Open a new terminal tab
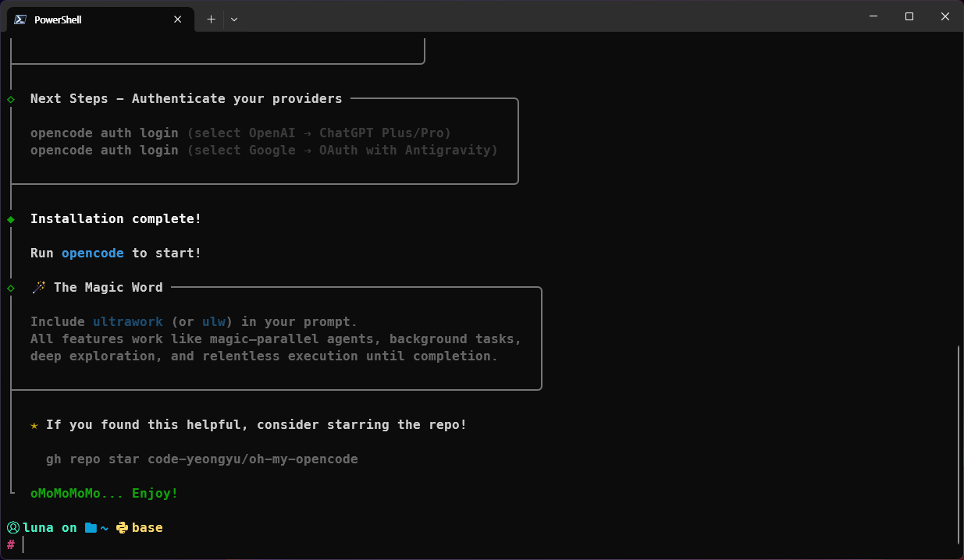 [x=211, y=19]
